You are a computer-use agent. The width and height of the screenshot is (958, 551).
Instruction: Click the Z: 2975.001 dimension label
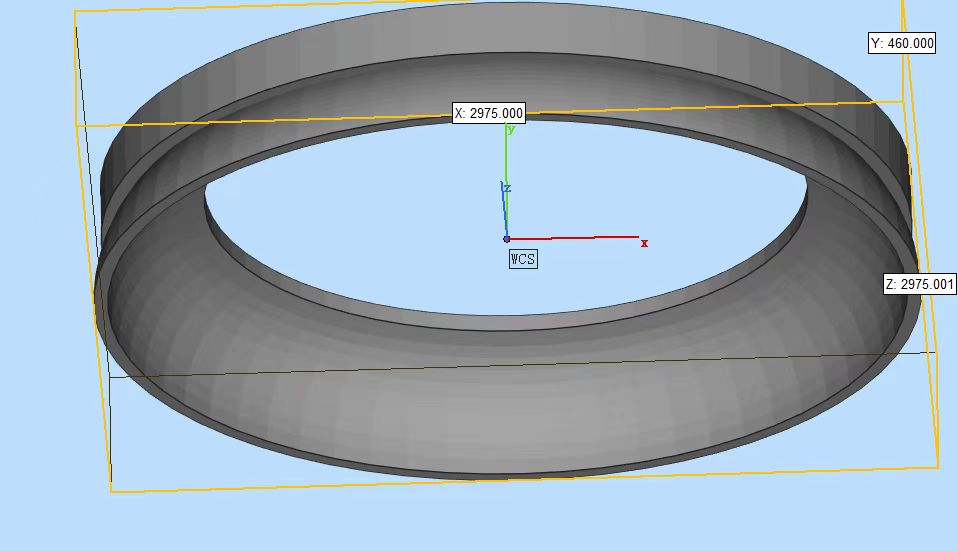coord(920,284)
